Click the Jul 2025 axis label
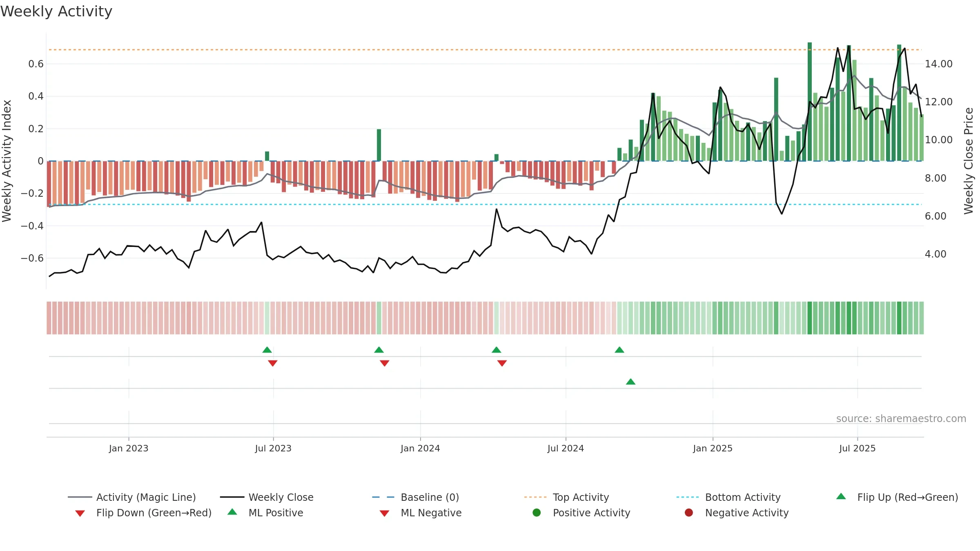 (x=857, y=448)
